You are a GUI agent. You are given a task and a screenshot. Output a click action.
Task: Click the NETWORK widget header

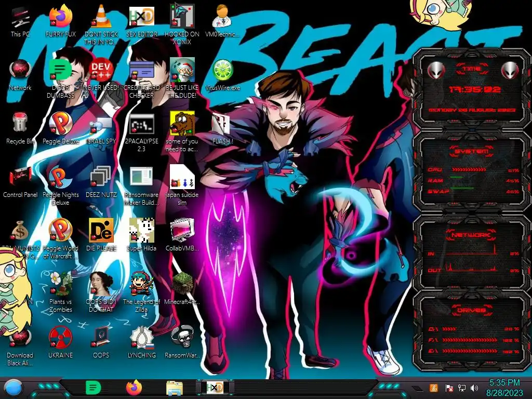coord(471,235)
